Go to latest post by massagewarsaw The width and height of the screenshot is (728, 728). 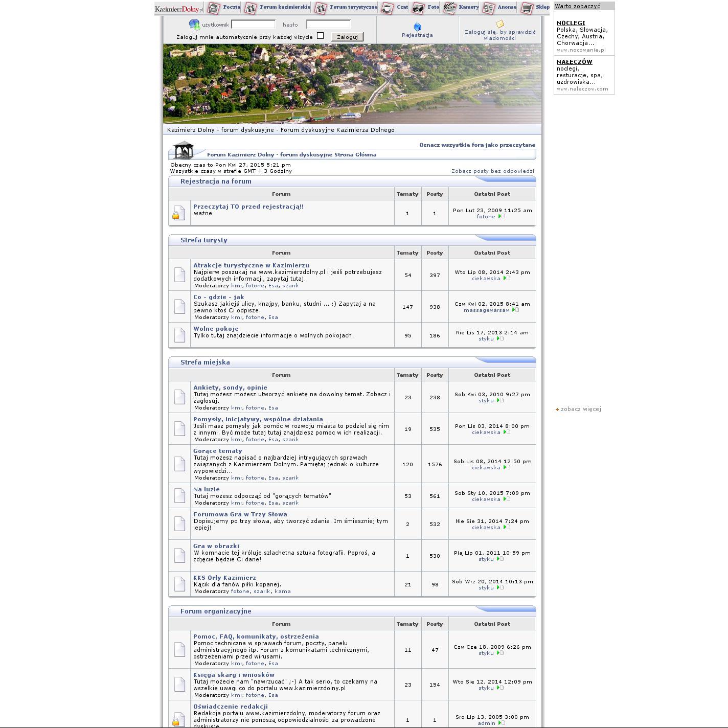coord(515,310)
